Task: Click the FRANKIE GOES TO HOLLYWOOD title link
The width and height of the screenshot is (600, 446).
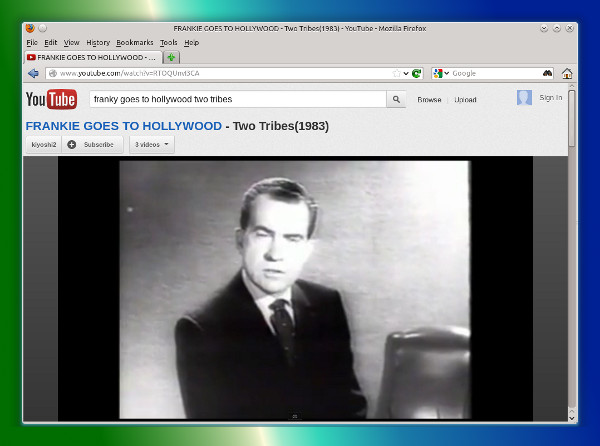Action: [x=124, y=126]
